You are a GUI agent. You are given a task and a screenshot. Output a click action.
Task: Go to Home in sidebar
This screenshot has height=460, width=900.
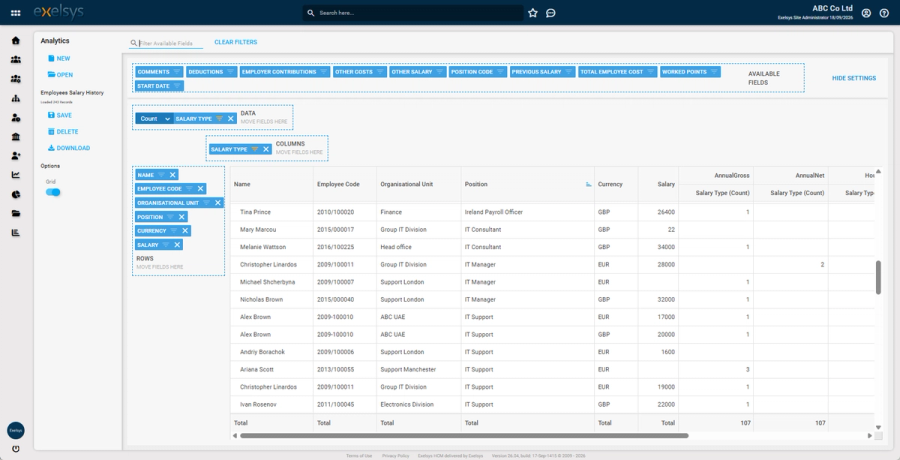pyautogui.click(x=15, y=40)
